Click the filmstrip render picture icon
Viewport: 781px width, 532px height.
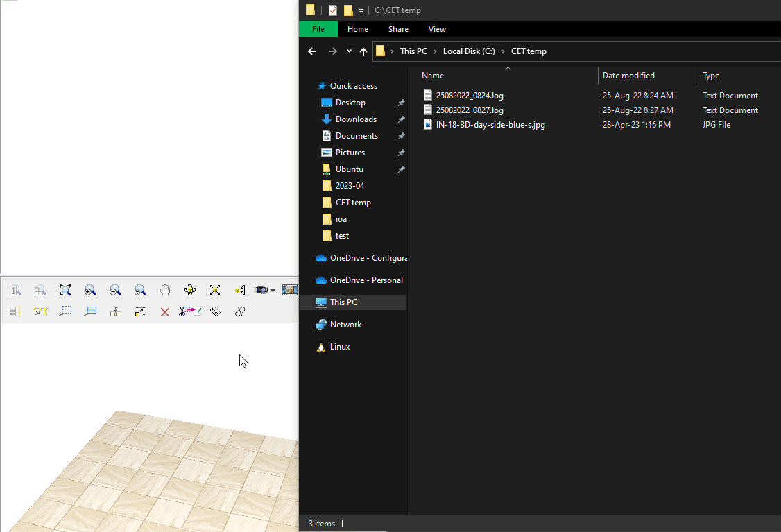[290, 290]
